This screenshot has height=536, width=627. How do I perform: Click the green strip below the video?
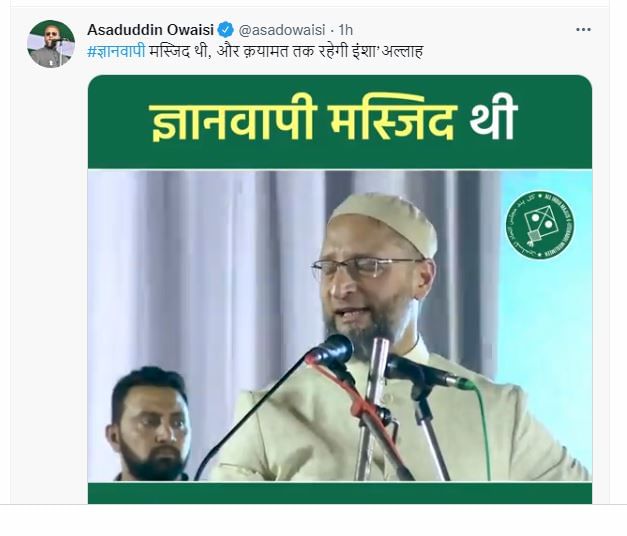point(339,493)
